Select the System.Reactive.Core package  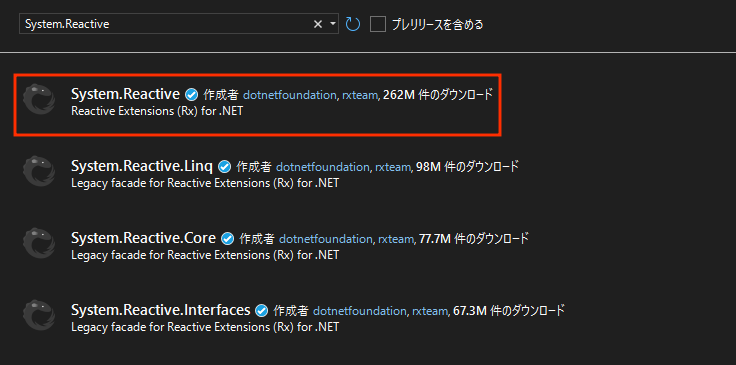258,246
